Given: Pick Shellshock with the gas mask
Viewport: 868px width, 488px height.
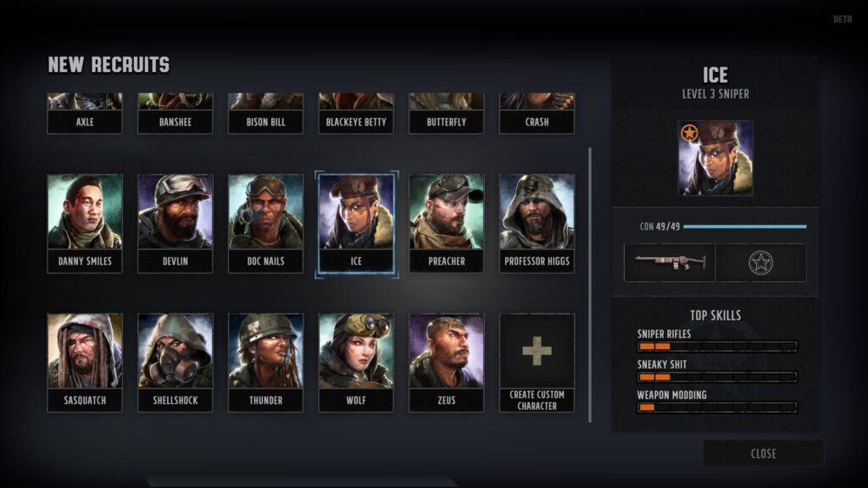Looking at the screenshot, I should [175, 363].
